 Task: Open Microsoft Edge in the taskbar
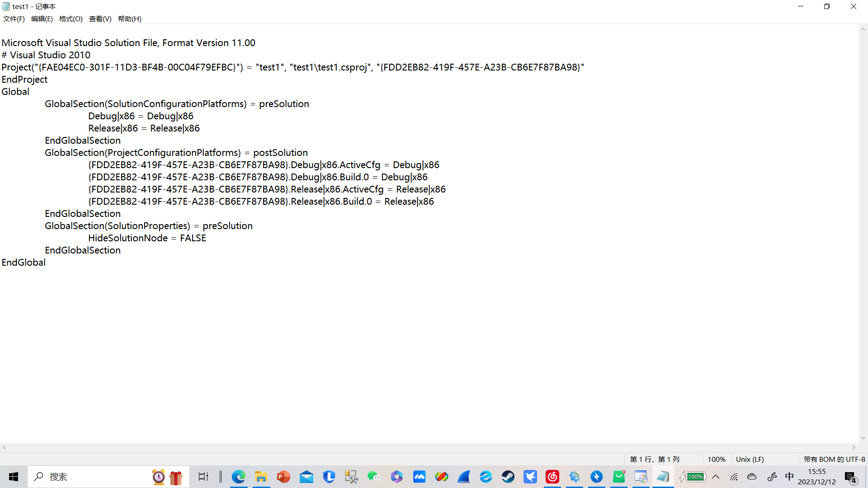coord(239,477)
